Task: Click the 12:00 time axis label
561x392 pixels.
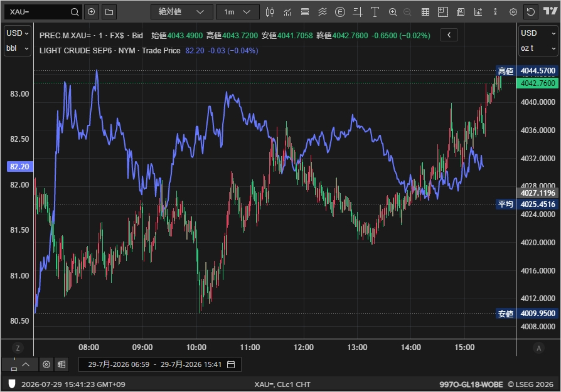Action: (x=303, y=347)
